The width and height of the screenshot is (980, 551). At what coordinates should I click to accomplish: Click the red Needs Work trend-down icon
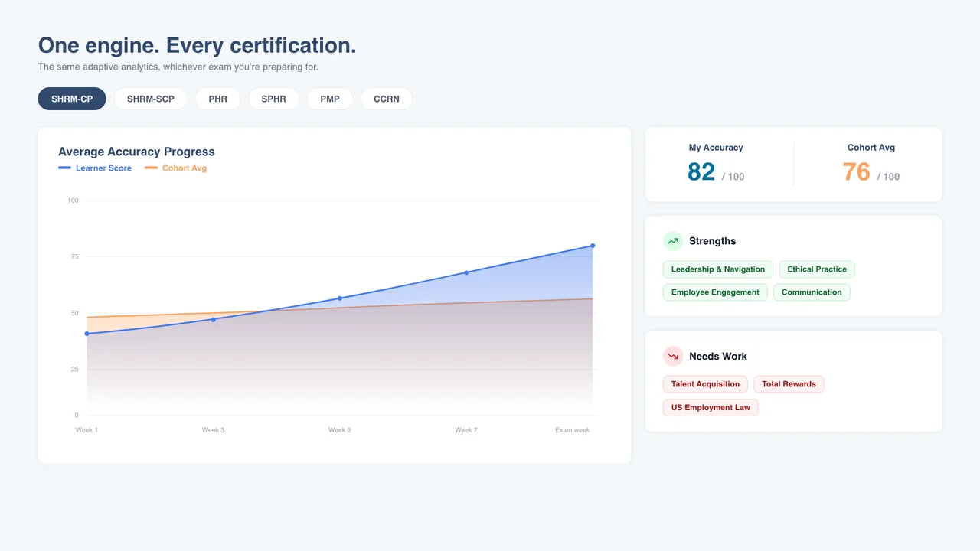pyautogui.click(x=673, y=356)
